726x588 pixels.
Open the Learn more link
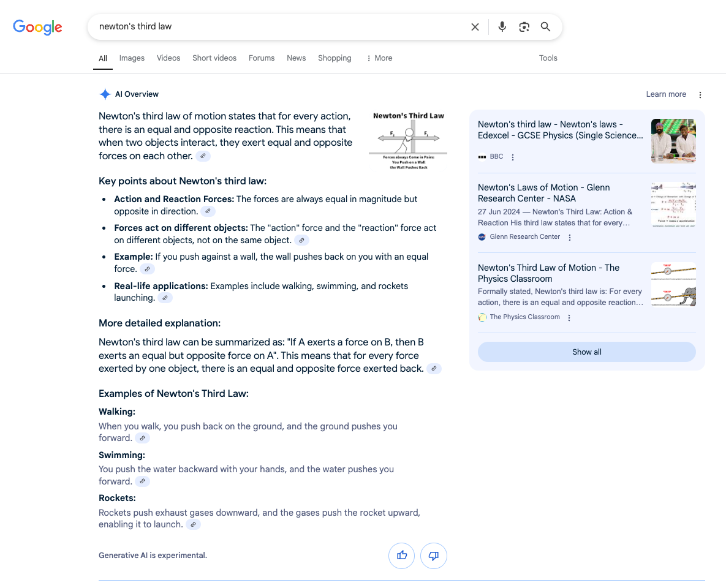pos(666,94)
